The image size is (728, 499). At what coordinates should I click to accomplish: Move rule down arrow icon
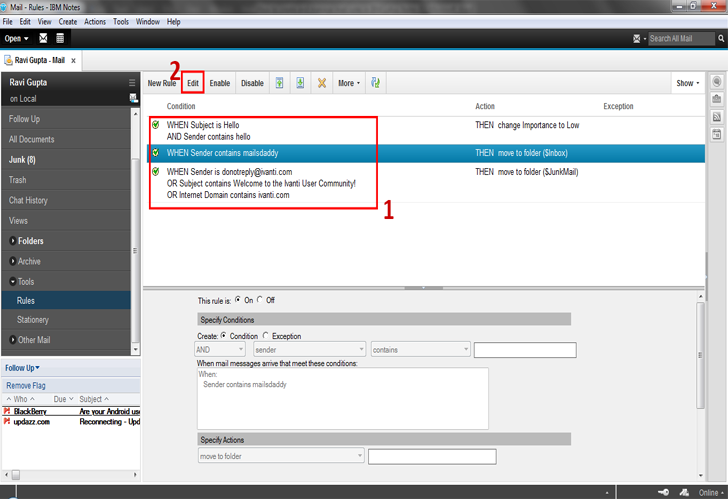coord(300,83)
